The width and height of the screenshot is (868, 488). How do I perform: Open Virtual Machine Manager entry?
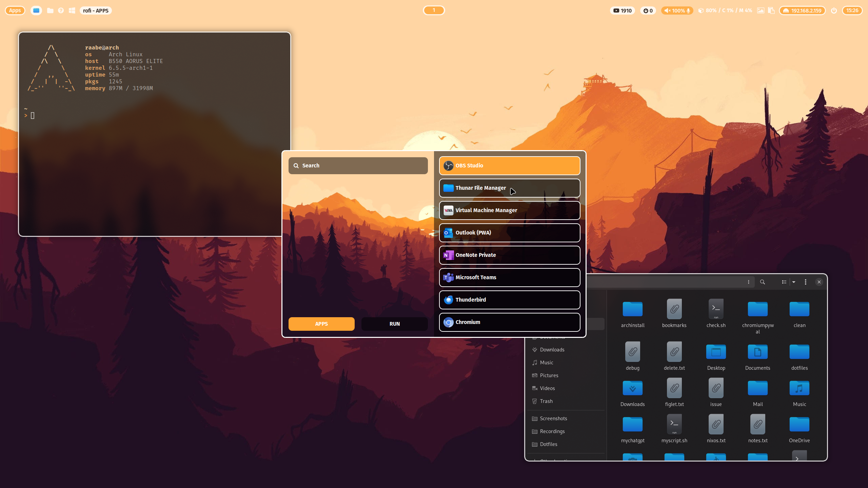(x=509, y=210)
